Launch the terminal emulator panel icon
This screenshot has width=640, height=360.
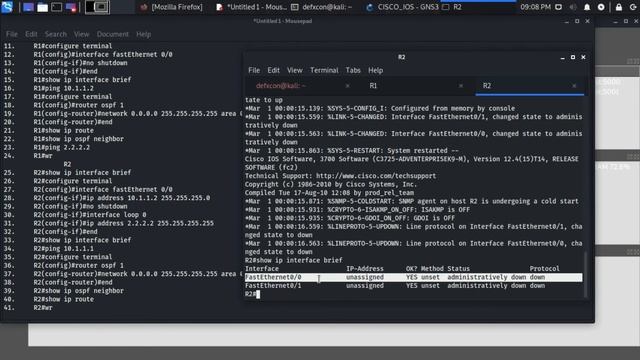click(56, 7)
